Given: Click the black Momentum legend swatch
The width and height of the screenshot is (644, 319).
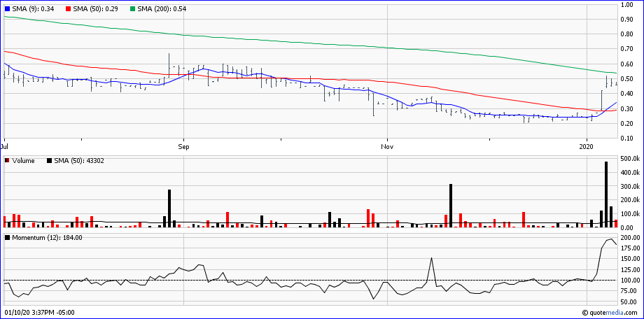Looking at the screenshot, I should point(7,237).
